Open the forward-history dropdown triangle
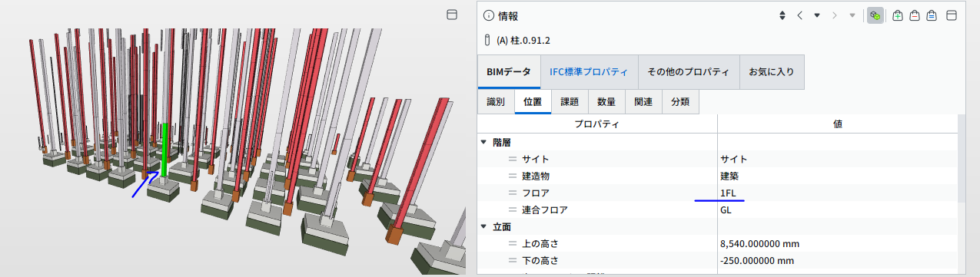 click(852, 15)
